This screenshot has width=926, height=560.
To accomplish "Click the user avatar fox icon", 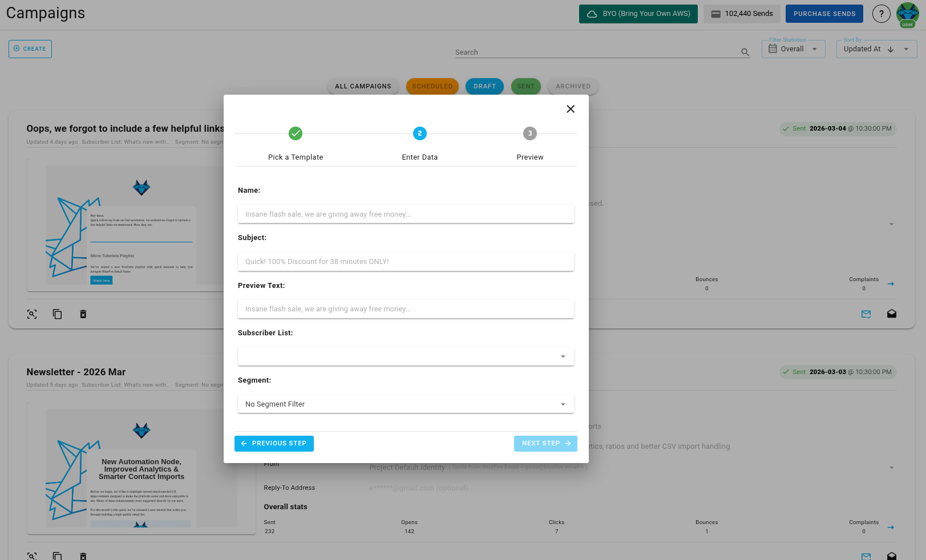I will (907, 13).
